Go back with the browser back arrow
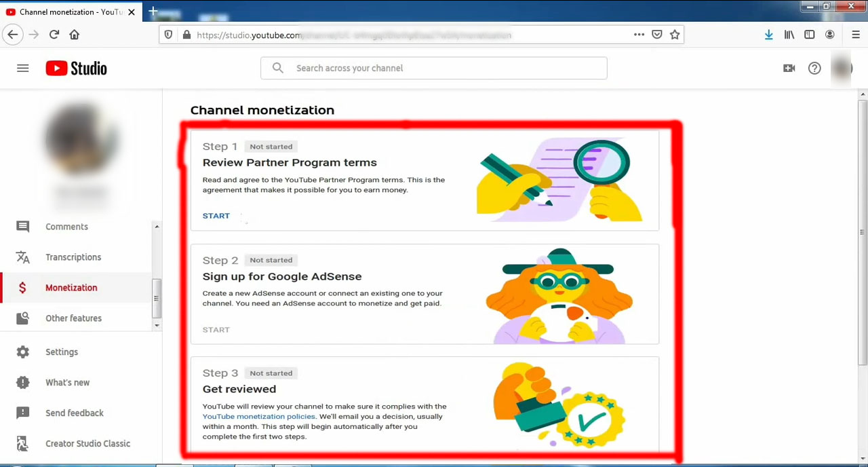 tap(12, 35)
